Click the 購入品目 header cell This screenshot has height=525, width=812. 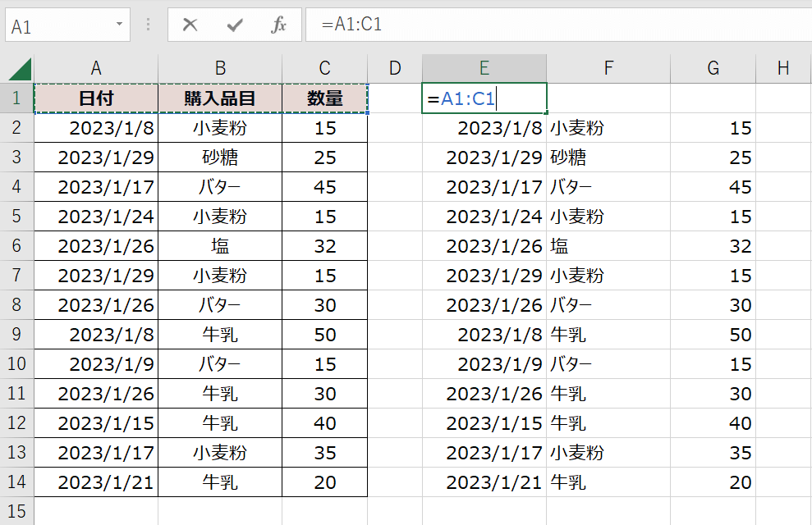tap(220, 98)
